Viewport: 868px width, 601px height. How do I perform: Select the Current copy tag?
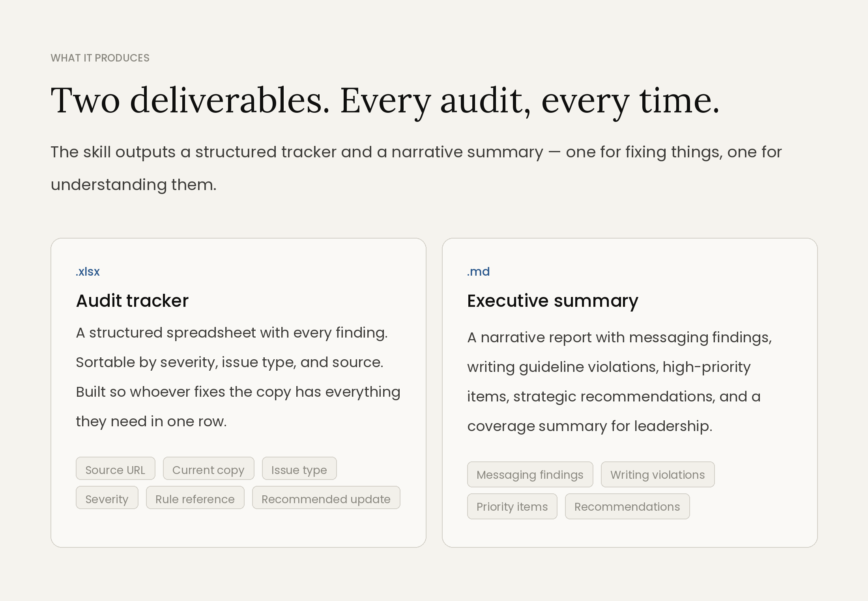208,469
